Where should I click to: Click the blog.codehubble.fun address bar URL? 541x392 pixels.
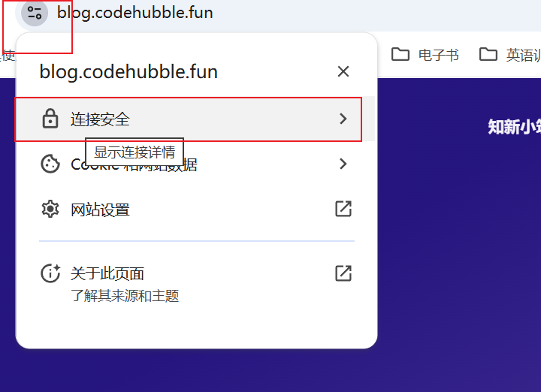coord(135,13)
